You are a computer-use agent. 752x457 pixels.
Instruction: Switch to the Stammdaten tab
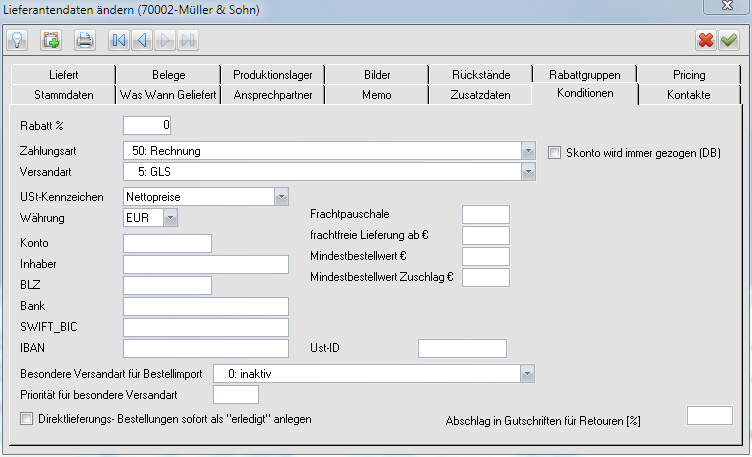[64, 95]
